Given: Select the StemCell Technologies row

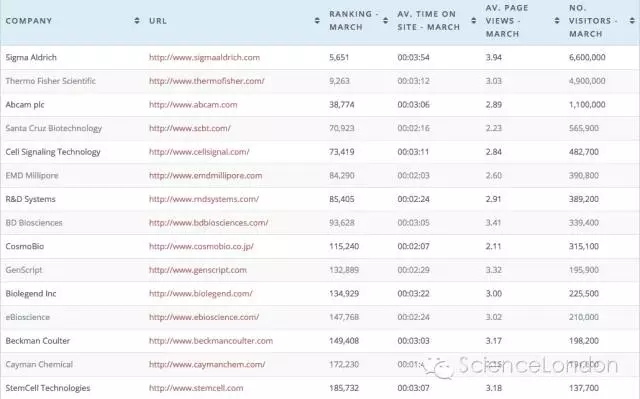Looking at the screenshot, I should point(320,388).
